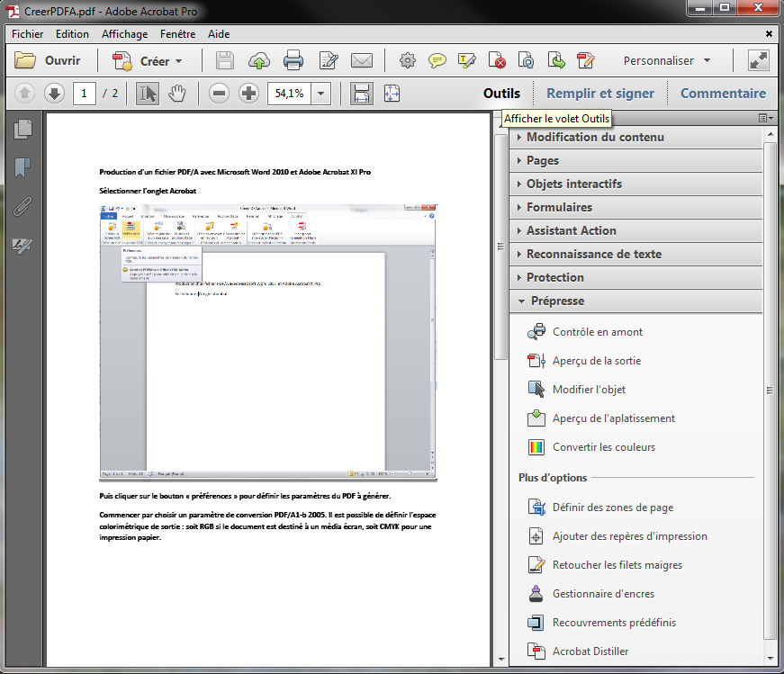Click the envelope email icon

pyautogui.click(x=362, y=61)
